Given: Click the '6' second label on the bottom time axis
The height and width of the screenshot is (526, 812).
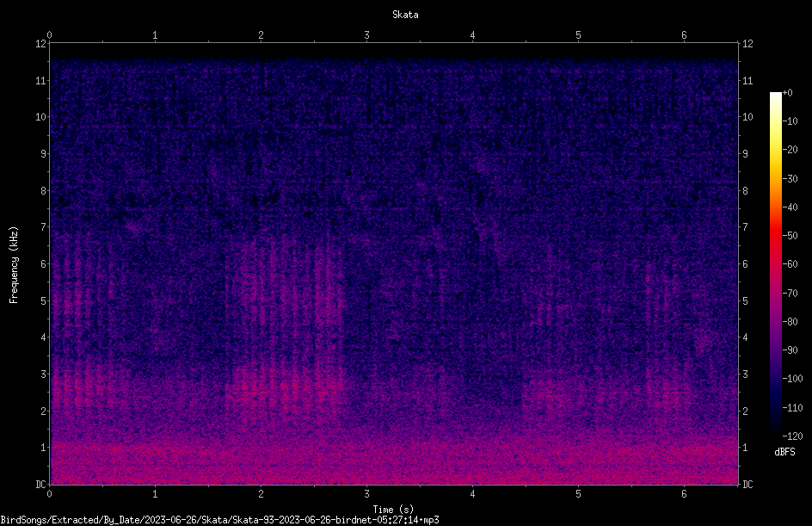Looking at the screenshot, I should (684, 494).
